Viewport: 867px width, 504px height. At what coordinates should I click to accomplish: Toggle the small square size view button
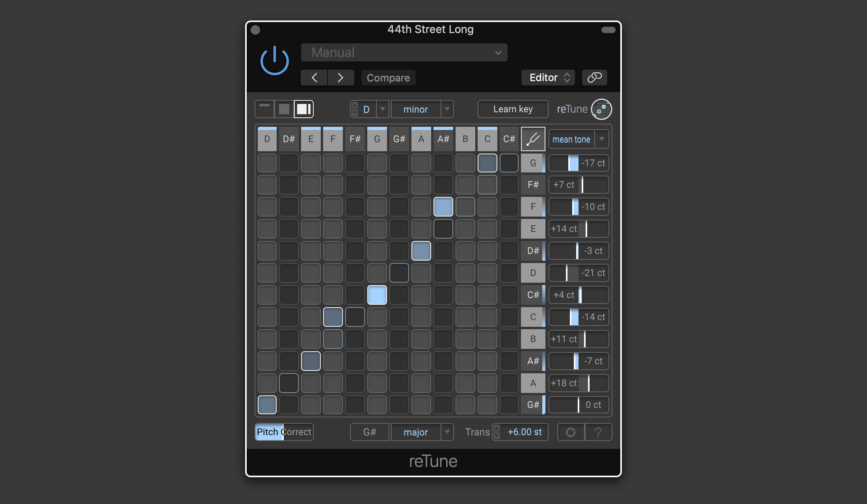pyautogui.click(x=285, y=109)
